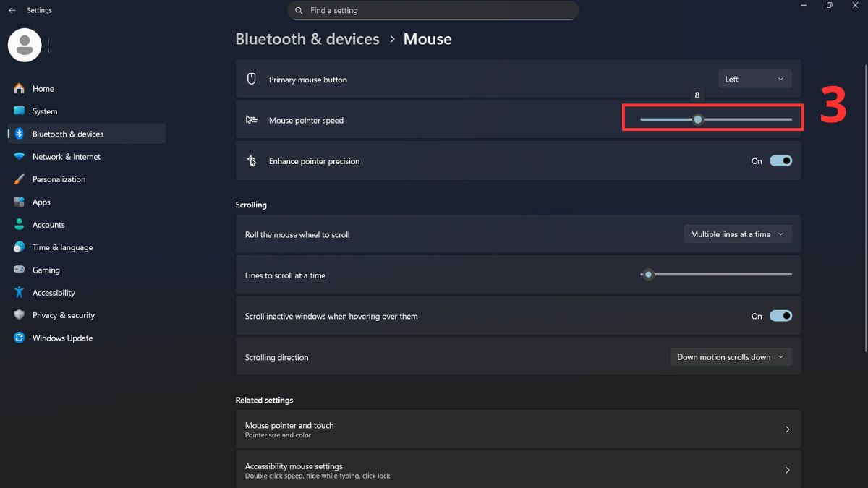Click the Gaming controller icon
The height and width of the screenshot is (488, 868).
[19, 270]
